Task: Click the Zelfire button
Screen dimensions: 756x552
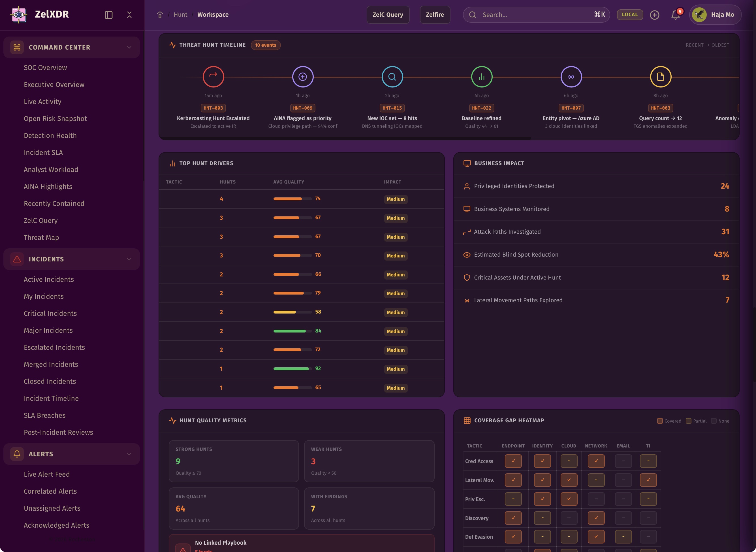Action: (x=435, y=15)
